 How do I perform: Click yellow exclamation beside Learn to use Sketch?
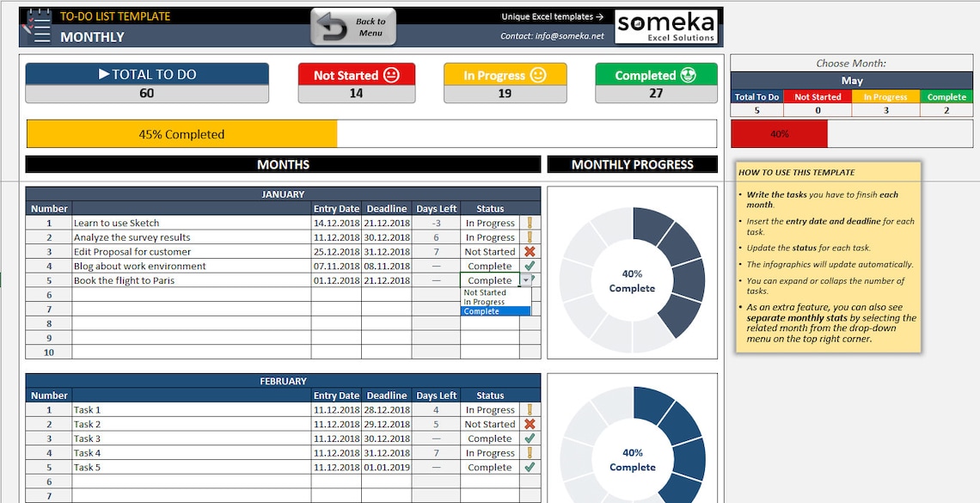pos(530,222)
